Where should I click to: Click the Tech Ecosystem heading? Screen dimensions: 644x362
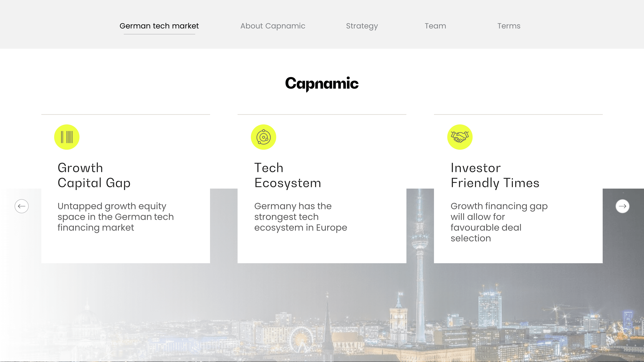click(x=288, y=175)
